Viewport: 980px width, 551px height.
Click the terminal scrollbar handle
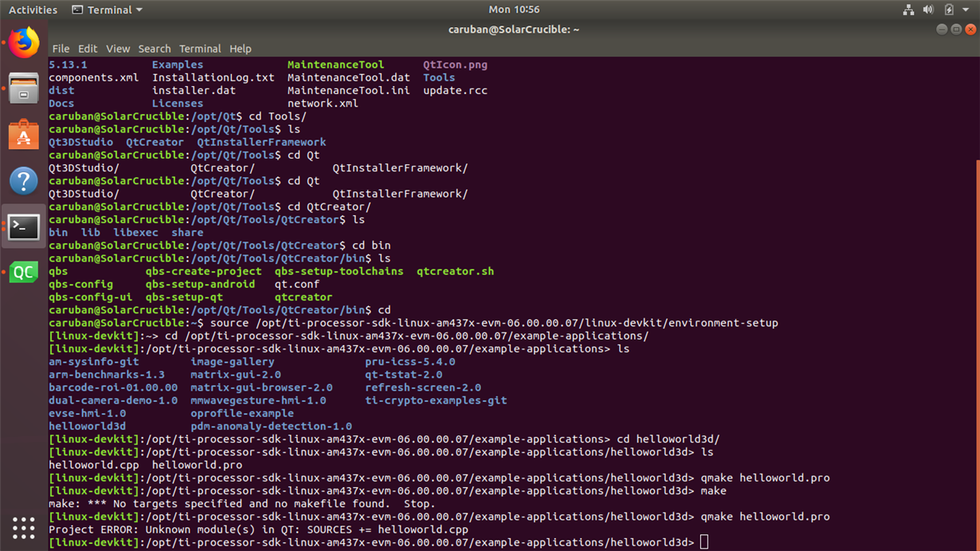pos(977,354)
